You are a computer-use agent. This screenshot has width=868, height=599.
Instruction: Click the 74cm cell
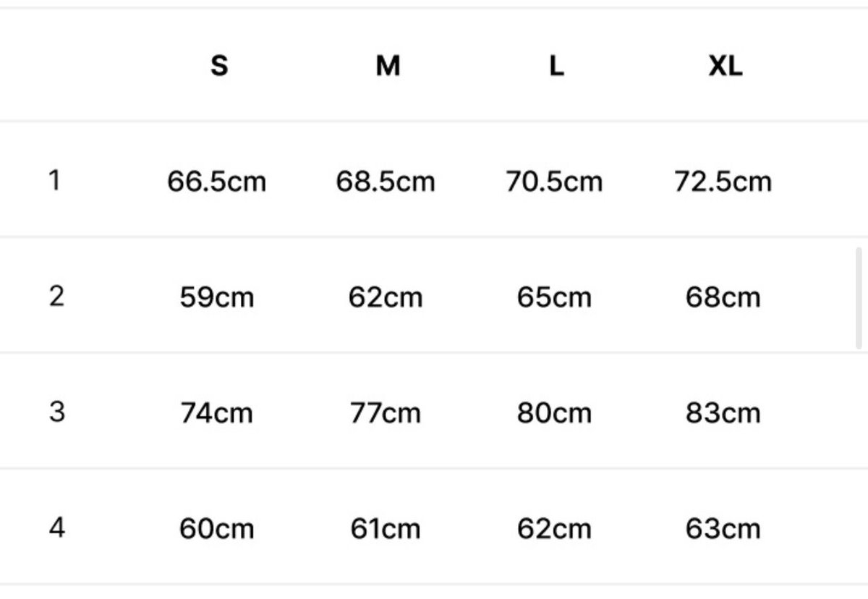217,413
